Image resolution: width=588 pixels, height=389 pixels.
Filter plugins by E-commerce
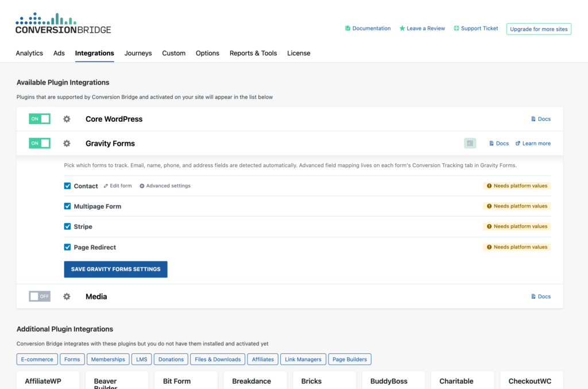tap(37, 359)
